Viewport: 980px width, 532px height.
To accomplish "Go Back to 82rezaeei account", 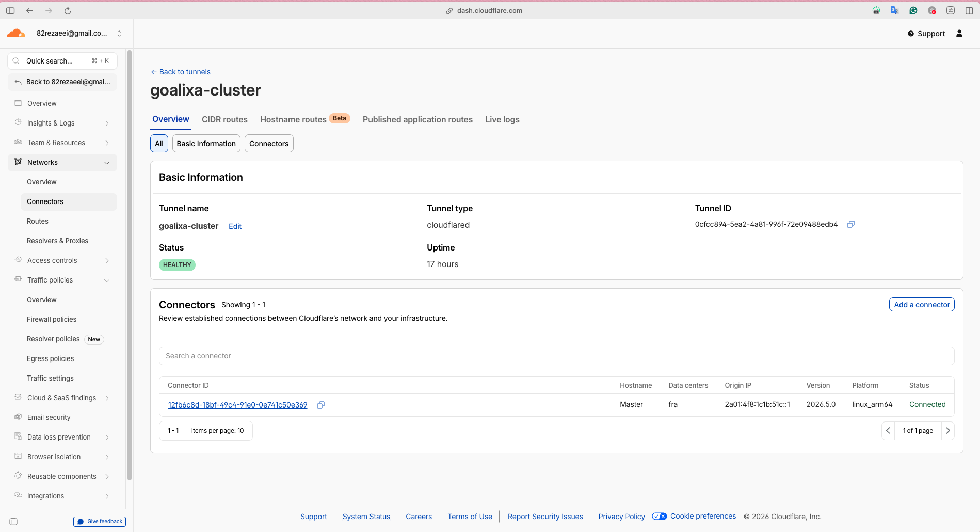I will (62, 82).
